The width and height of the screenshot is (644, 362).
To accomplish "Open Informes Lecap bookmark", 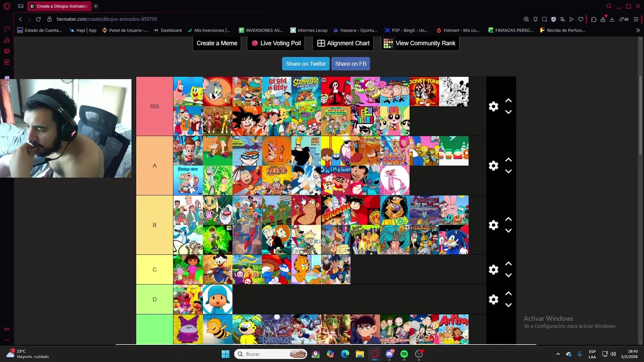I will 309,30.
